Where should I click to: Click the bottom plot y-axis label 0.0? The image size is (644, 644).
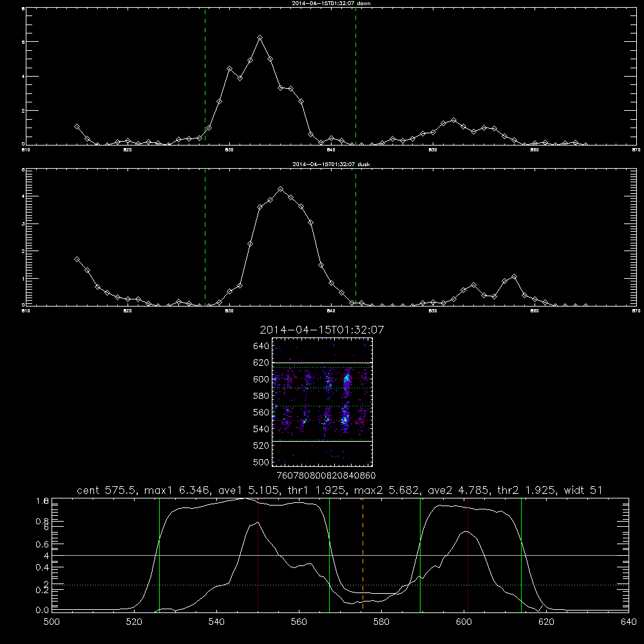pyautogui.click(x=43, y=611)
